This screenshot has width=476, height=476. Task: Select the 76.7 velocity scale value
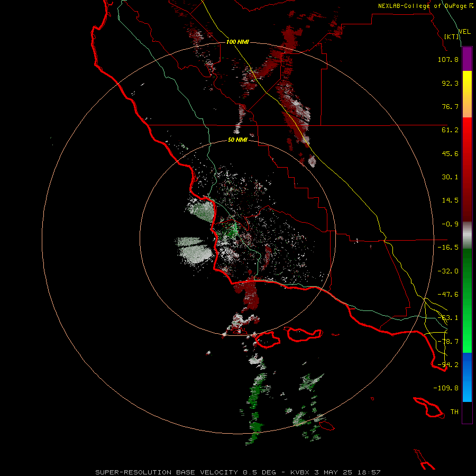pos(450,106)
